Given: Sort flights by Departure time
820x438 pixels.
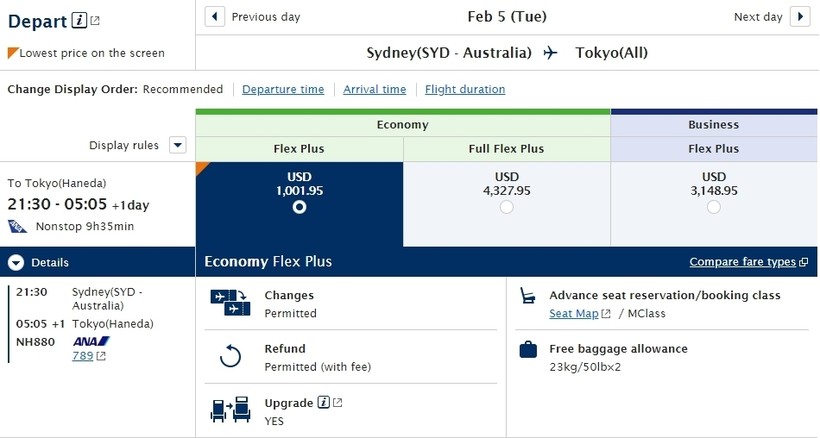Looking at the screenshot, I should click(x=283, y=89).
